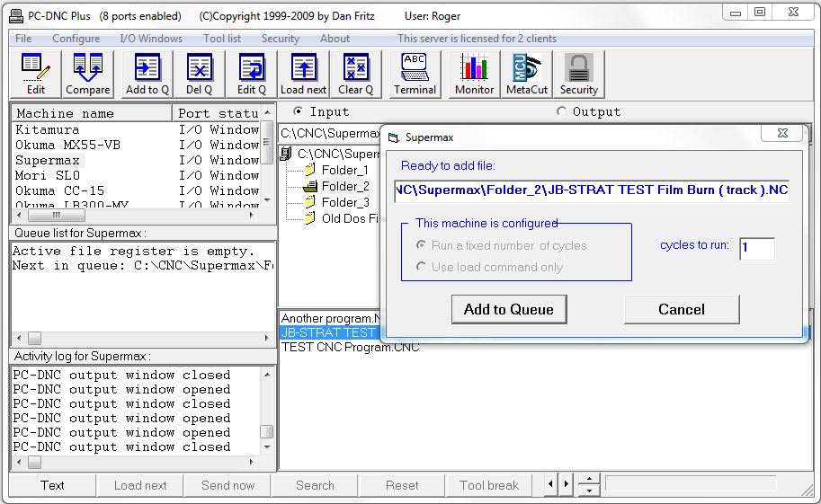Open the Configure menu

(x=76, y=39)
